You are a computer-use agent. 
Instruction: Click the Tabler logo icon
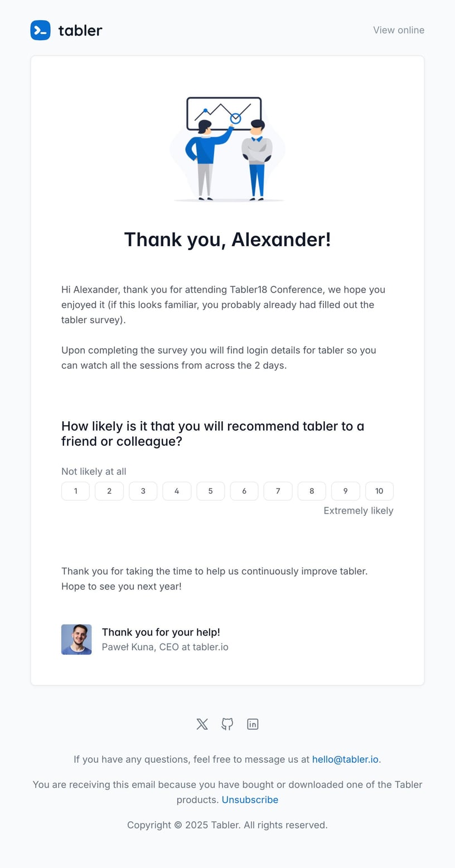pyautogui.click(x=40, y=30)
